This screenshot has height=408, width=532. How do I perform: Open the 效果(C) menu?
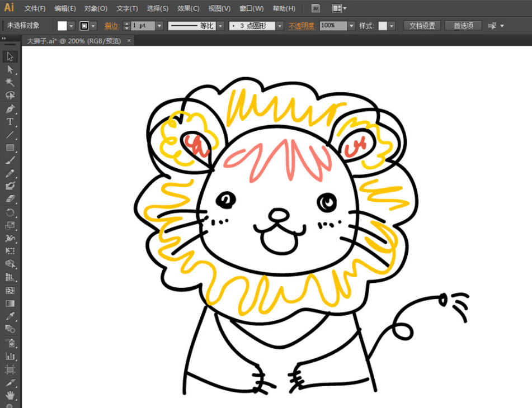[x=188, y=8]
